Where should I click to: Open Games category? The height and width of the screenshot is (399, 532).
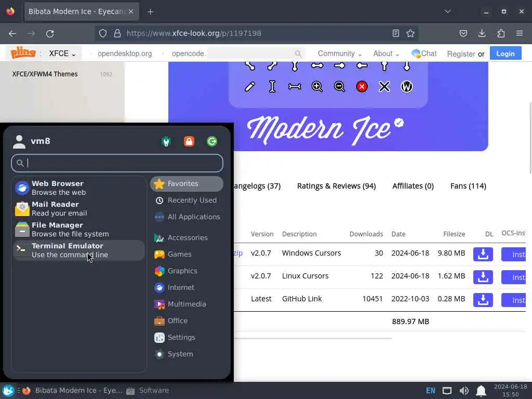(187, 254)
